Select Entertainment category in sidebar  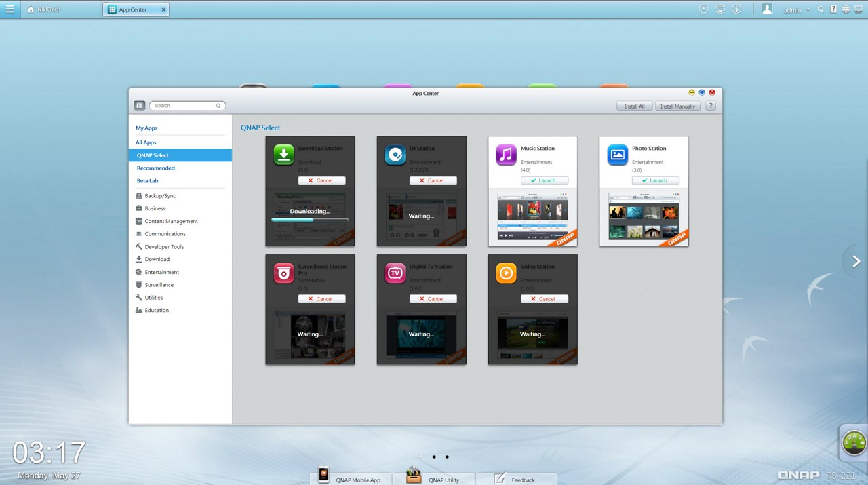[x=162, y=272]
